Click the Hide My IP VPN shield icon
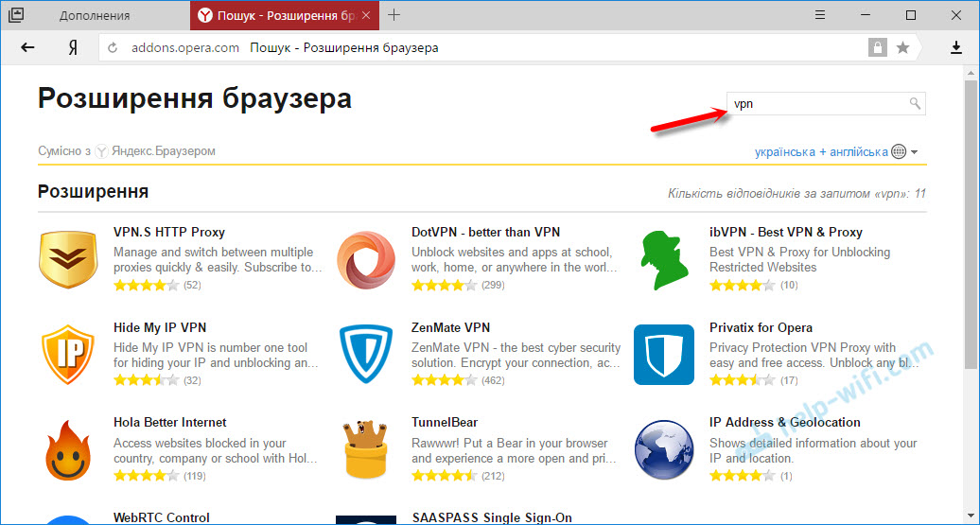 pos(68,355)
